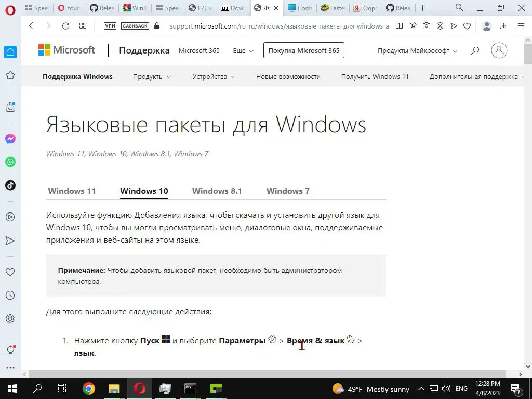Toggle the VPN badge
The width and height of the screenshot is (532, 399).
[x=110, y=26]
